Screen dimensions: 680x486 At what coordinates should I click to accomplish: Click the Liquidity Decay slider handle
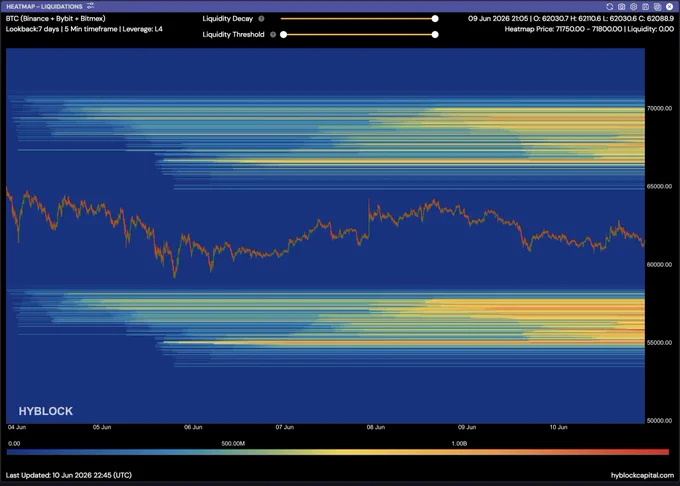(435, 19)
